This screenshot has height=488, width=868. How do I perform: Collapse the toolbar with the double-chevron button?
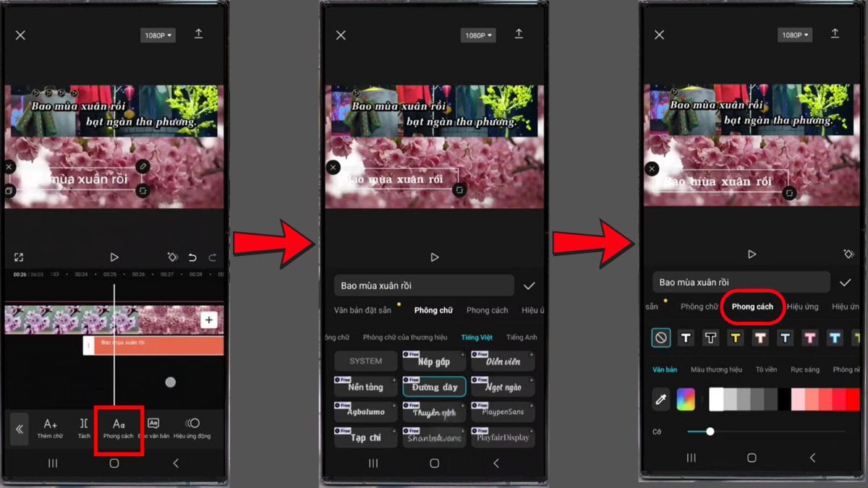click(x=20, y=429)
